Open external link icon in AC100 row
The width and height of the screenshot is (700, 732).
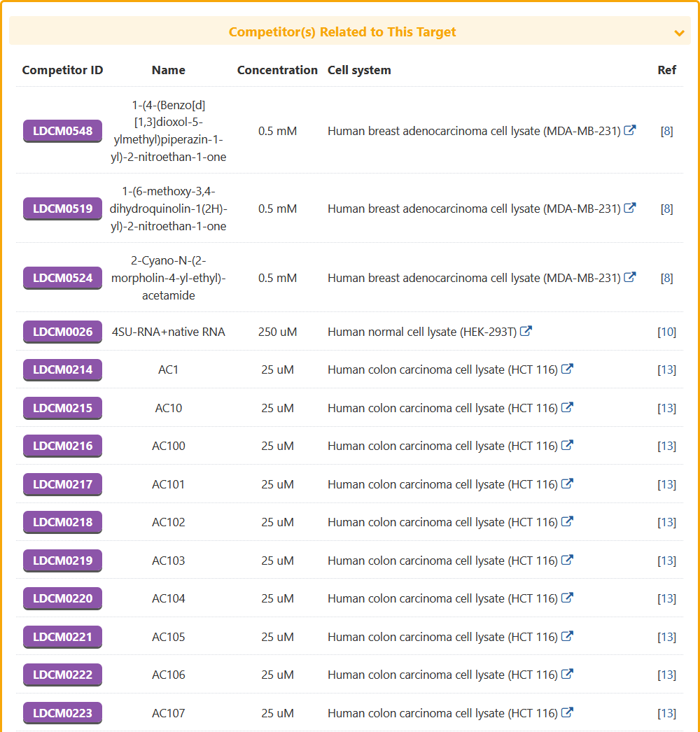(x=568, y=445)
